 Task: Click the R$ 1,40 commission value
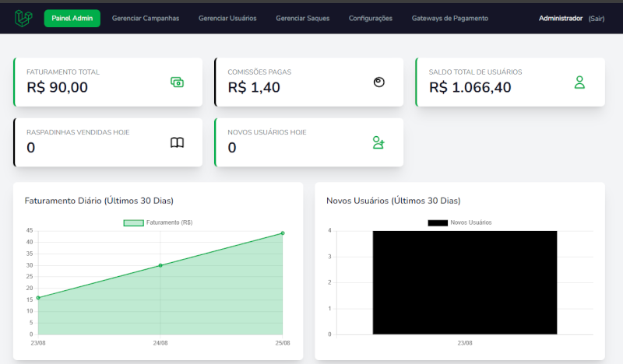tap(254, 87)
